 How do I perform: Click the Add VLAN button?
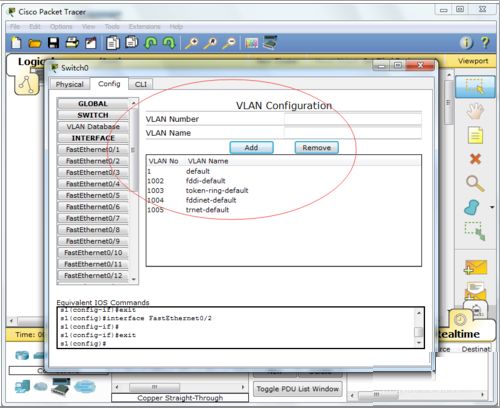click(x=251, y=147)
